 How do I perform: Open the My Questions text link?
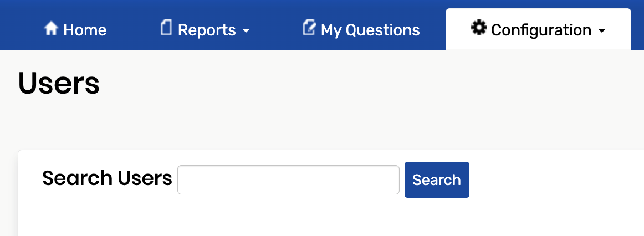(x=370, y=30)
